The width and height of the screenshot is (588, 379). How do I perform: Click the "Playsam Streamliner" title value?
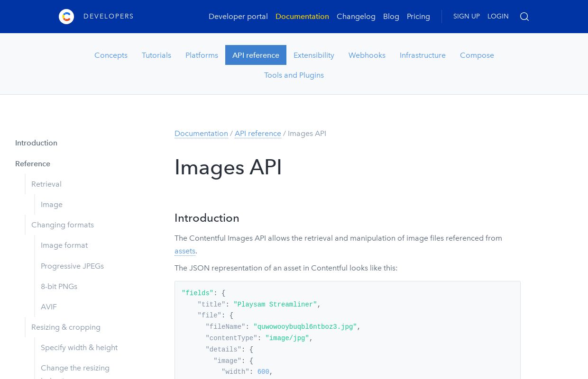click(275, 305)
